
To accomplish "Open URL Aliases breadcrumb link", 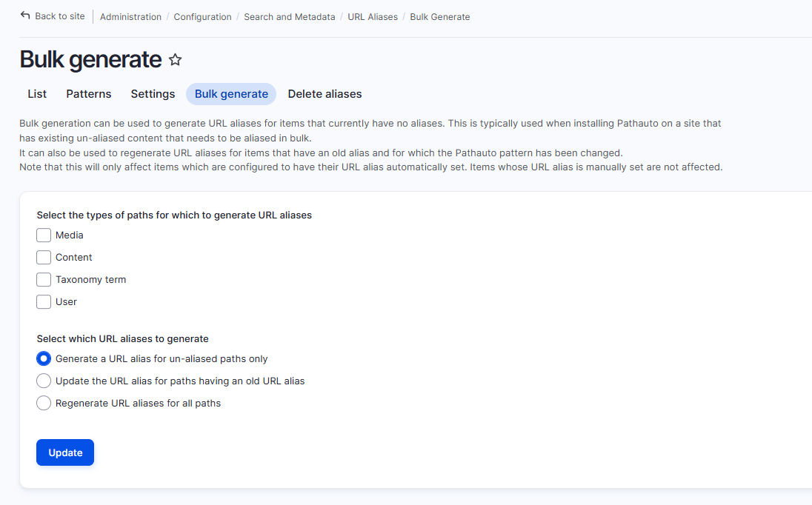I will pyautogui.click(x=373, y=16).
